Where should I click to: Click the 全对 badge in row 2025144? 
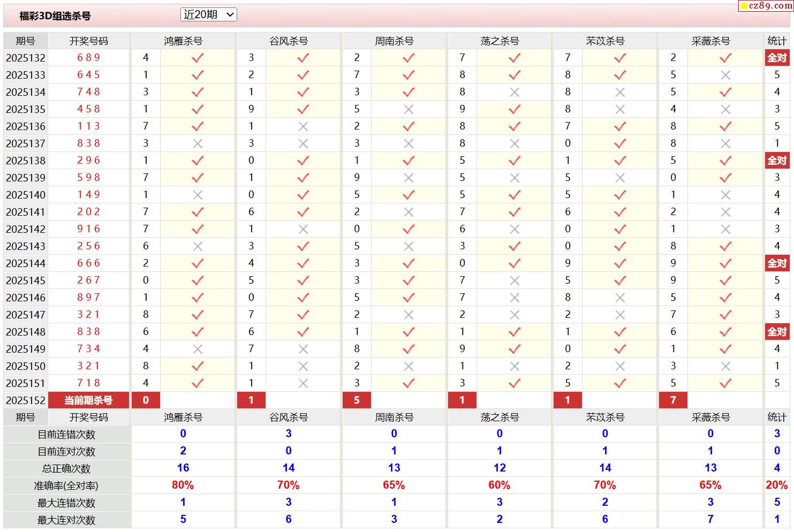[777, 263]
